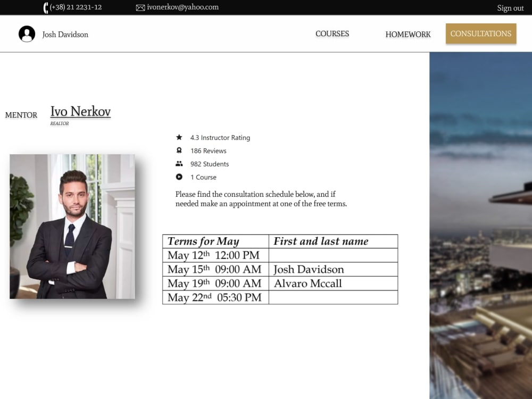Click the envelope email icon

pos(140,8)
